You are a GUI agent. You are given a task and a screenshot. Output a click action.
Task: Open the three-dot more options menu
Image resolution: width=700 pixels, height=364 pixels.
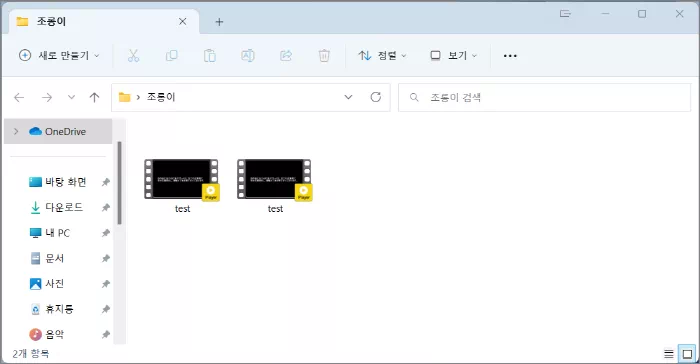510,56
